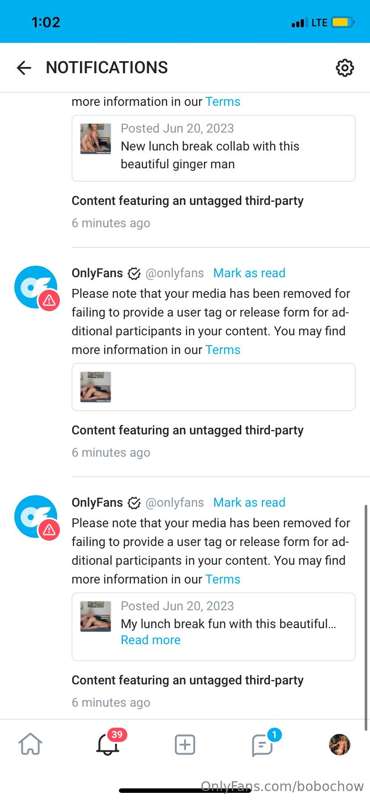Open the Terms link in the first notification

(x=223, y=102)
